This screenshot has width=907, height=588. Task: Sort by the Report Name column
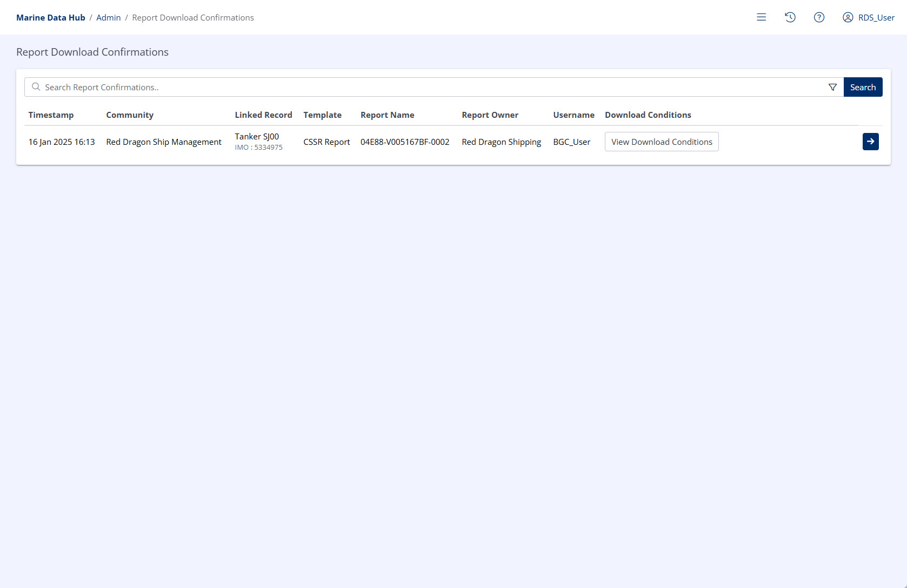[387, 115]
